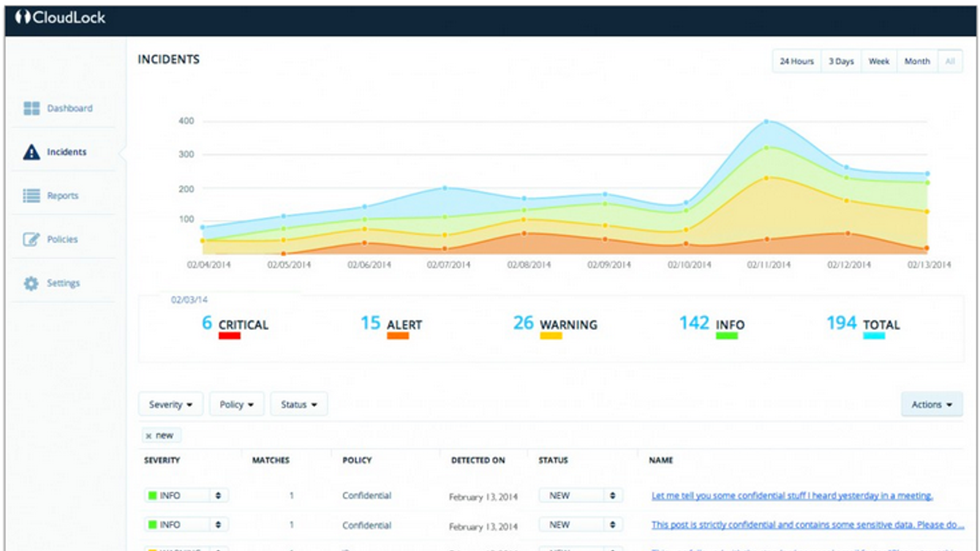This screenshot has width=980, height=551.
Task: Sort table by SEVERITY column header
Action: click(162, 460)
